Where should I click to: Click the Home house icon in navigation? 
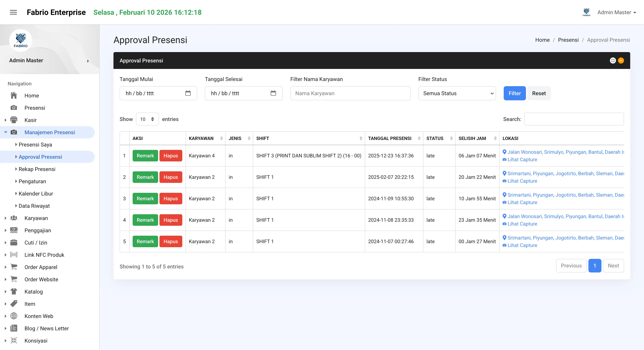(14, 95)
